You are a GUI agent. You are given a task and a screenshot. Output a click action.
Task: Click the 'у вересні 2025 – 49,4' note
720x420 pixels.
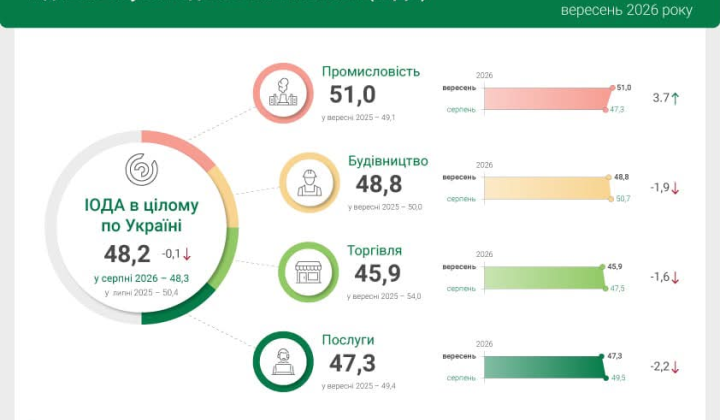pos(358,386)
